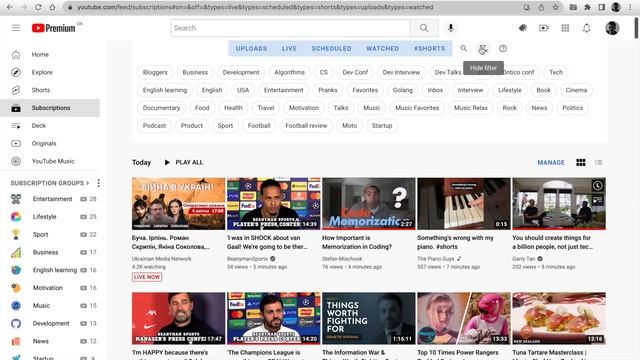Viewport: 640px width, 360px height.
Task: Click PLAY ALL button
Action: (x=183, y=162)
